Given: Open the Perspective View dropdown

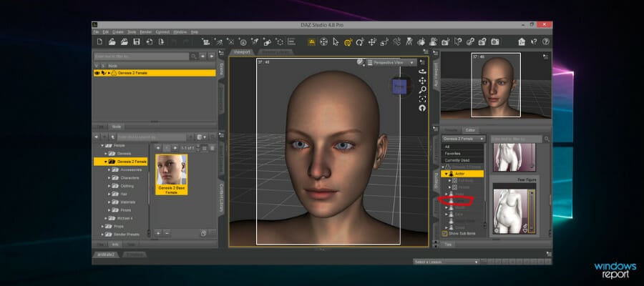Looking at the screenshot, I should 392,62.
